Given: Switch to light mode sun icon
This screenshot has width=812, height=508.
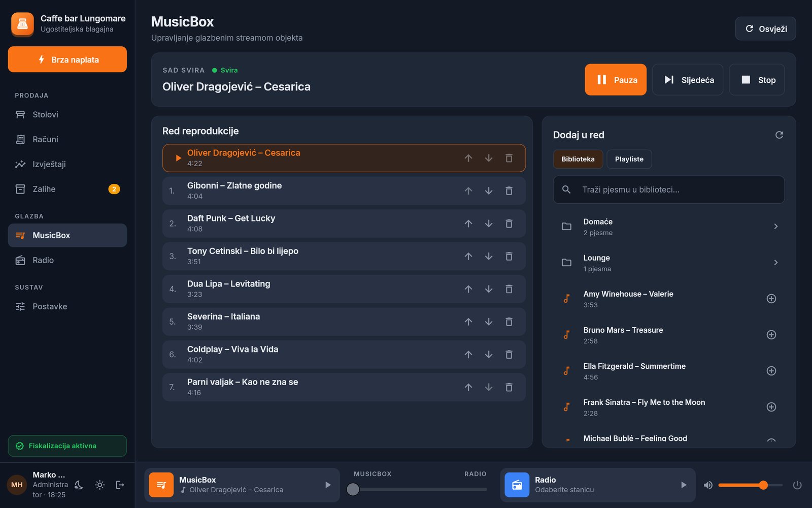Looking at the screenshot, I should [100, 485].
